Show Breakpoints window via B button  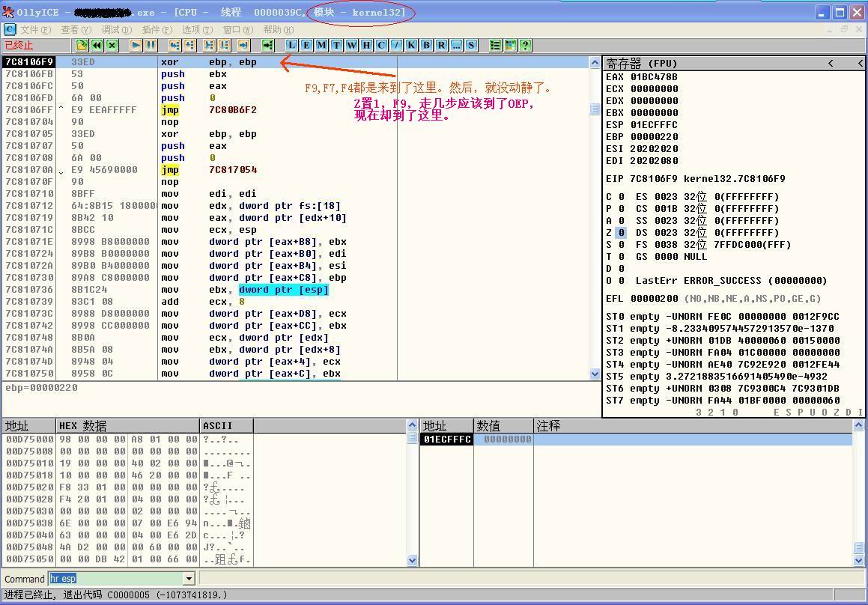(426, 45)
